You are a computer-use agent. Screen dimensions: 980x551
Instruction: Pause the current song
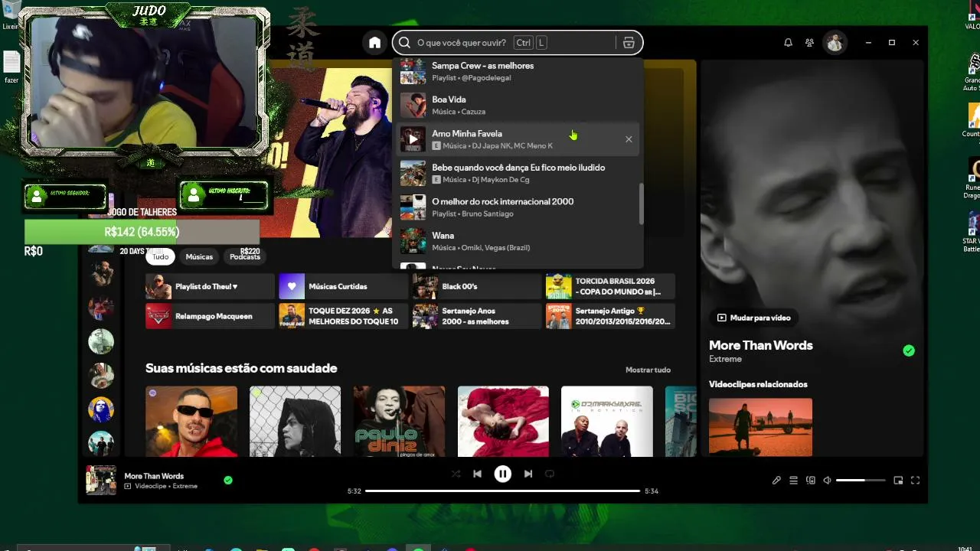[502, 474]
